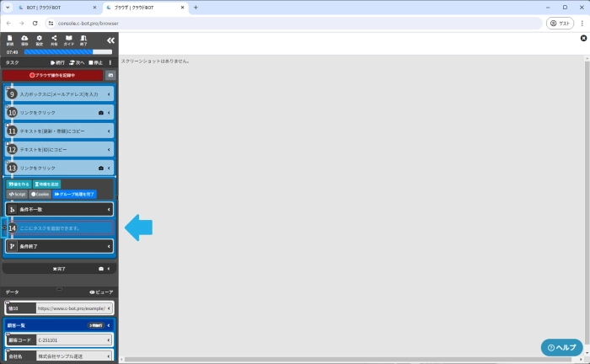
Task: Click the browser back arrow
Action: pos(8,24)
